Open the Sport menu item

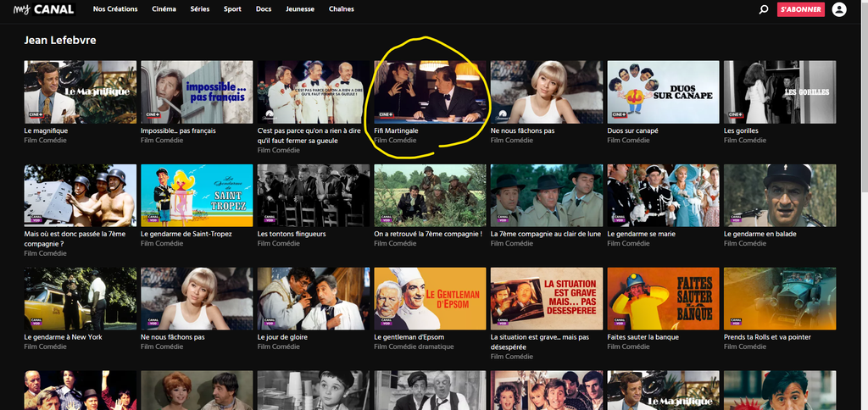coord(232,8)
